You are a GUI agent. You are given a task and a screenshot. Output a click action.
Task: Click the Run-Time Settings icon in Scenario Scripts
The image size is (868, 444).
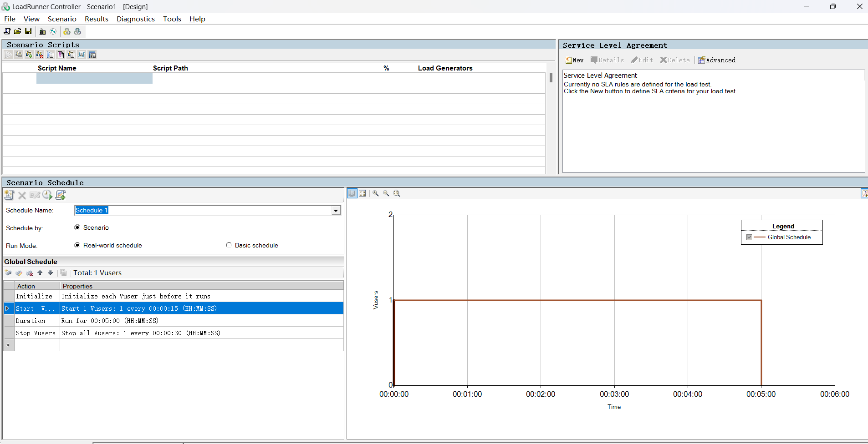(x=50, y=55)
